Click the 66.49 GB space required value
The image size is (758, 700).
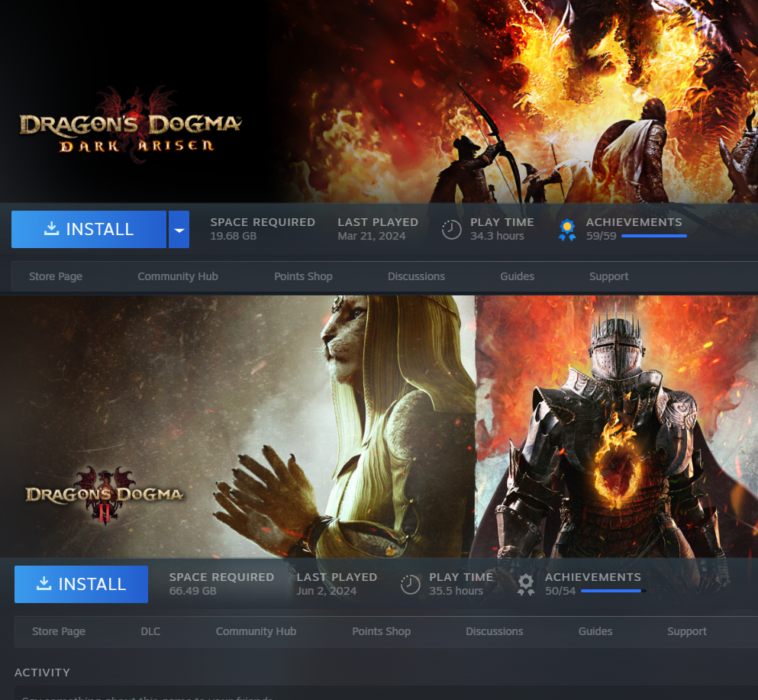coord(193,591)
